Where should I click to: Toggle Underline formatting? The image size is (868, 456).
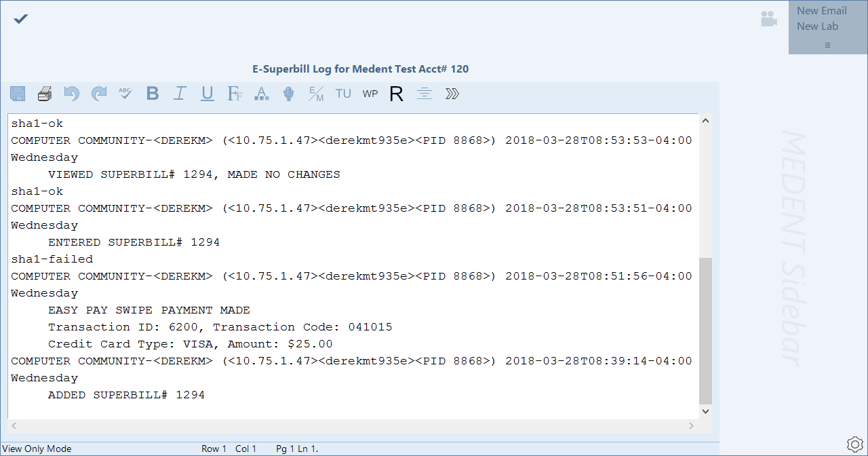click(208, 94)
